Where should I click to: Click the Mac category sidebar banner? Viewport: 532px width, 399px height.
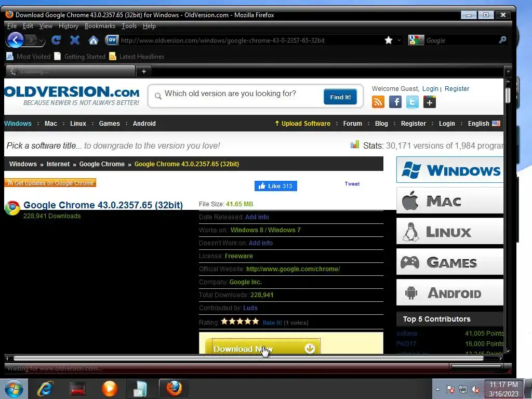pos(450,201)
